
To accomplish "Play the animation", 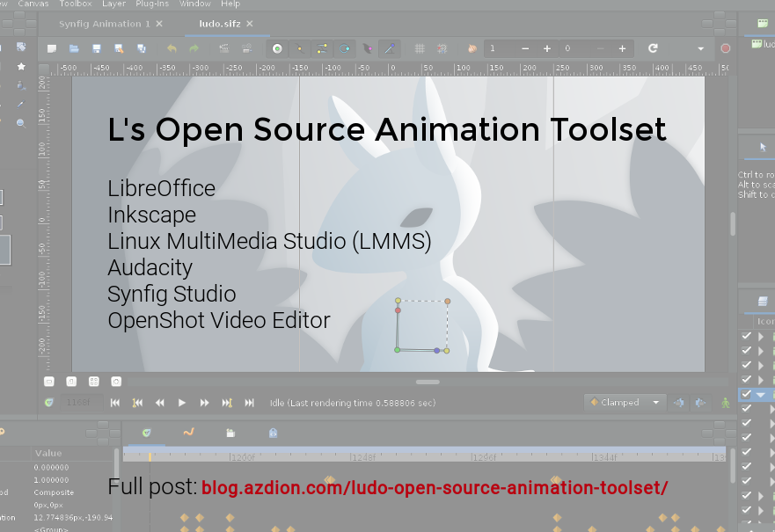I will [x=182, y=403].
